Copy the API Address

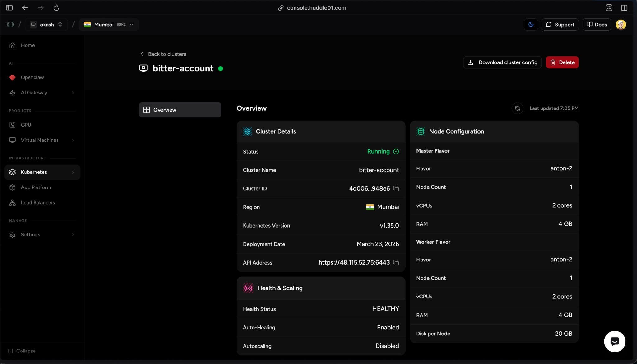pyautogui.click(x=396, y=263)
